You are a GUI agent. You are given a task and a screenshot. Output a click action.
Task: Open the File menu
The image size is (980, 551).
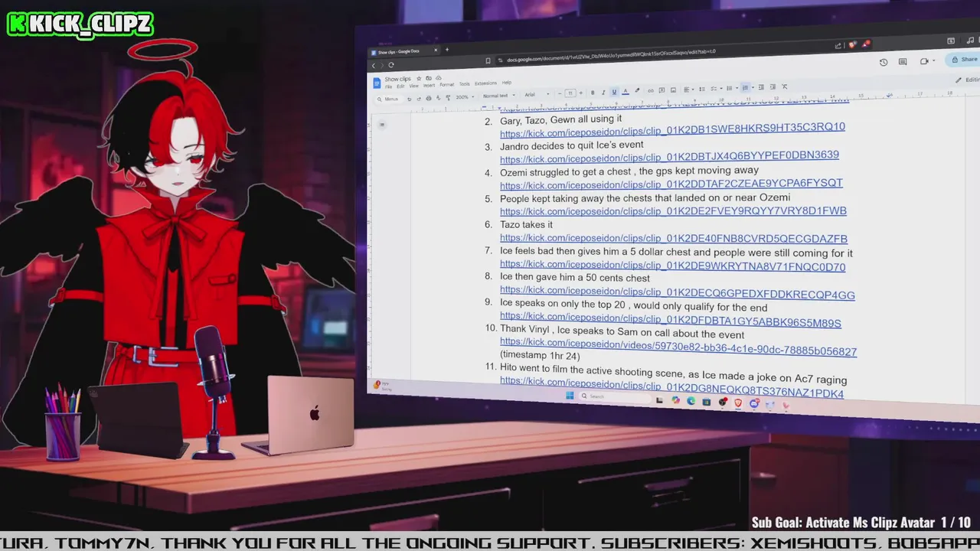point(388,86)
